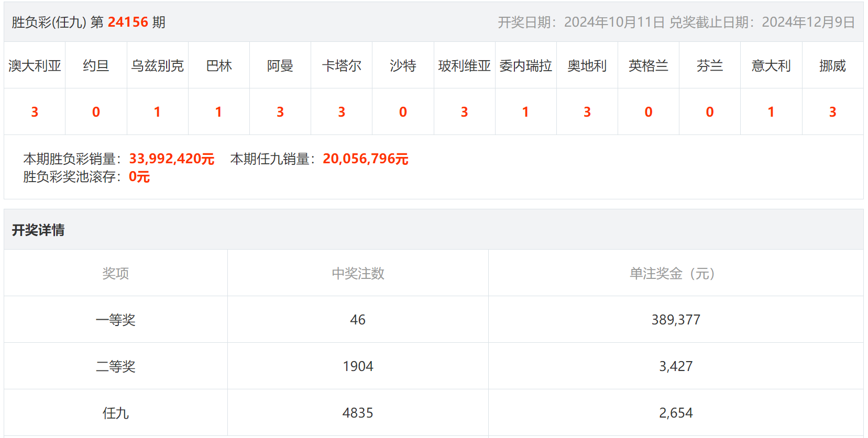Viewport: 868px width, 438px height.
Task: Click the prize pool value 0元
Action: pos(139,177)
